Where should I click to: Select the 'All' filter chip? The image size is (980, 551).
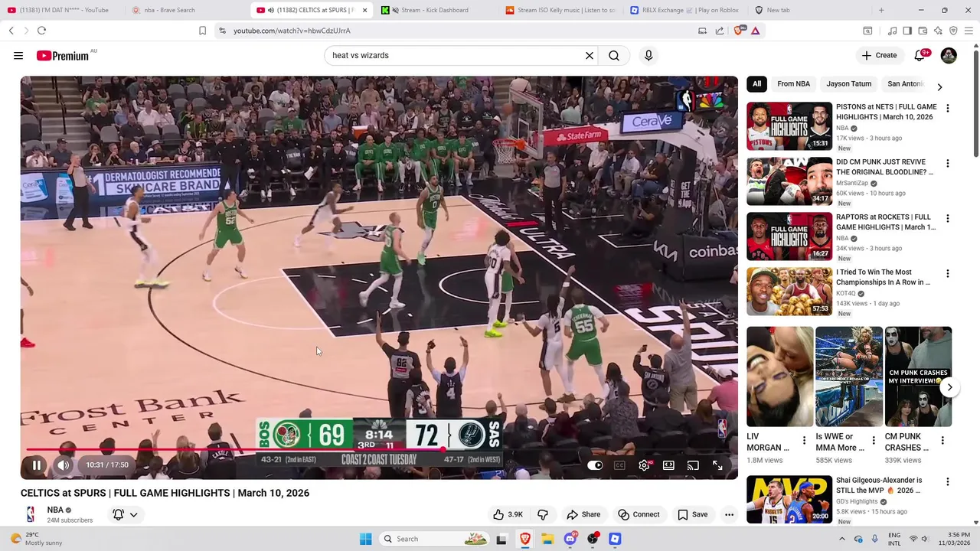click(x=756, y=83)
